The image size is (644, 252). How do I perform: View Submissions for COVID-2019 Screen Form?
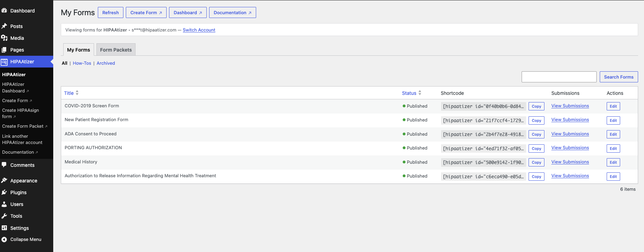point(570,106)
